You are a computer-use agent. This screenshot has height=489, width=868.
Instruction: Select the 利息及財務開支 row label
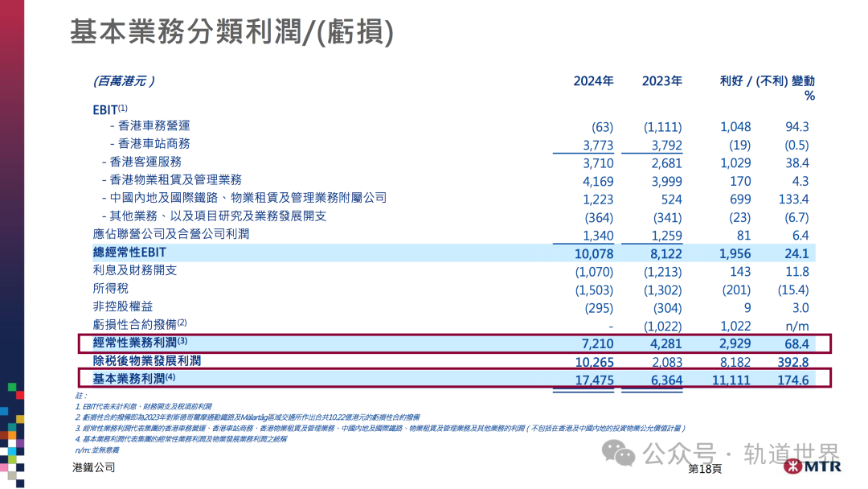point(134,270)
